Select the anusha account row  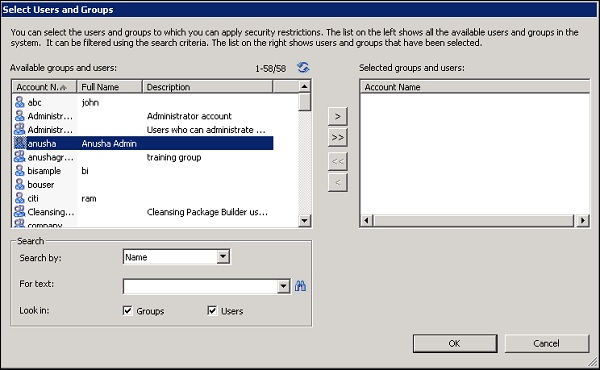(143, 143)
